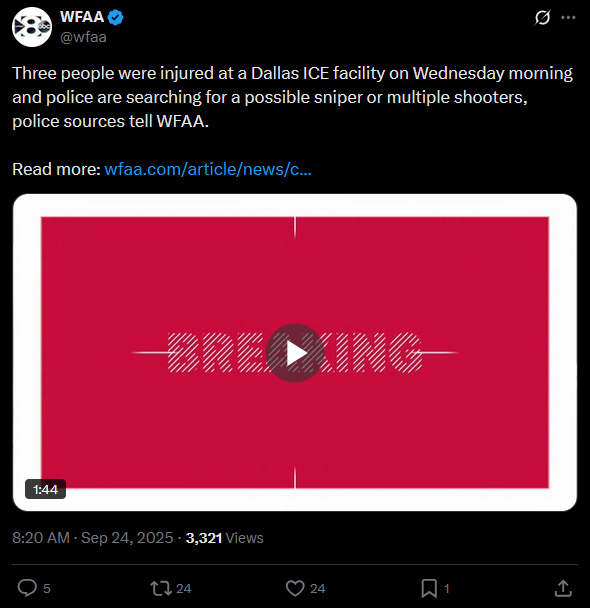Open the @wfaa handle
Screen dimensions: 590x608
83,37
